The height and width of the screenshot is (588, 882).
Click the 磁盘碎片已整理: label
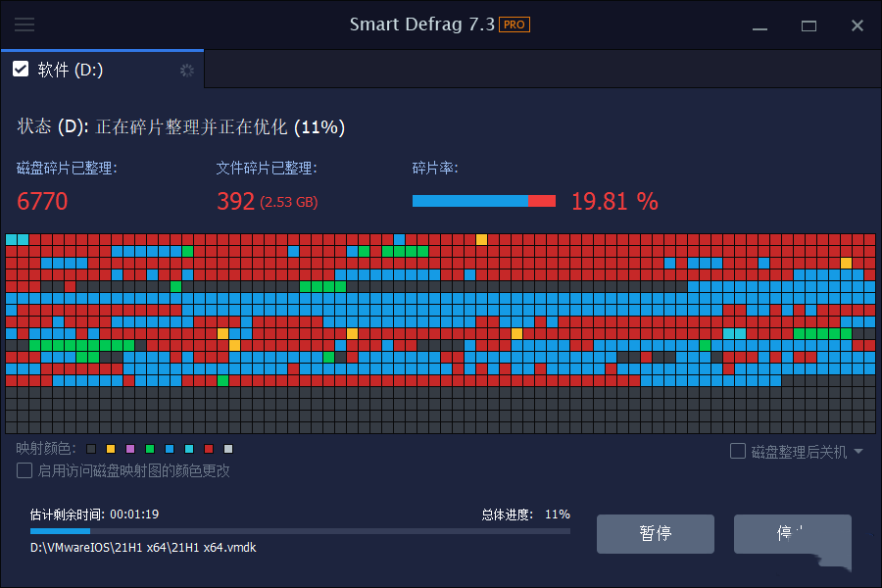pyautogui.click(x=67, y=168)
